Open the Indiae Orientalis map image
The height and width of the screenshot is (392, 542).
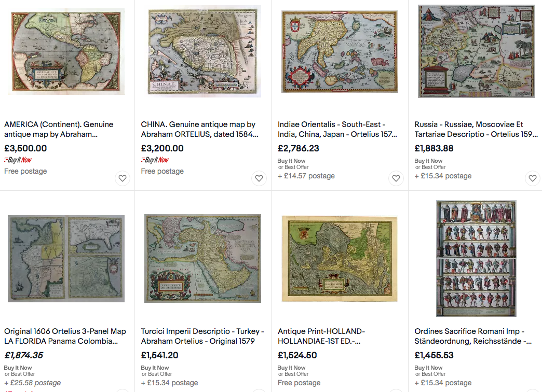[340, 51]
